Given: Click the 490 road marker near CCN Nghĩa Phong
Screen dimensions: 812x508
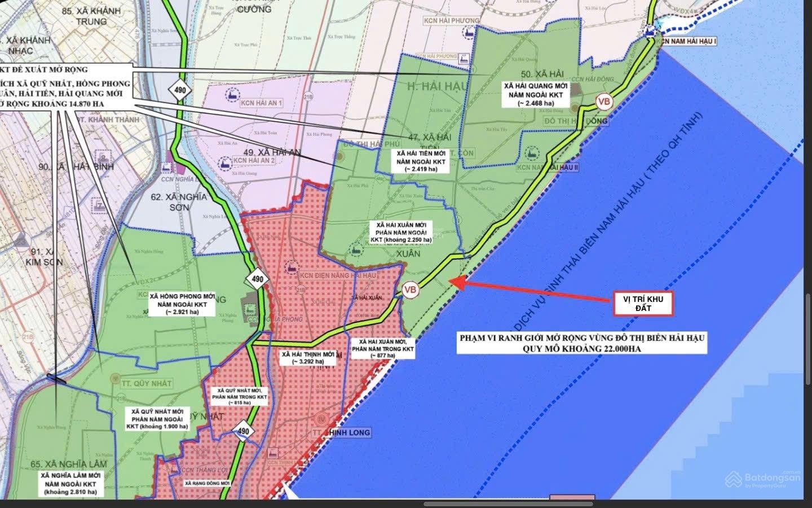Looking at the screenshot, I should click(x=258, y=279).
